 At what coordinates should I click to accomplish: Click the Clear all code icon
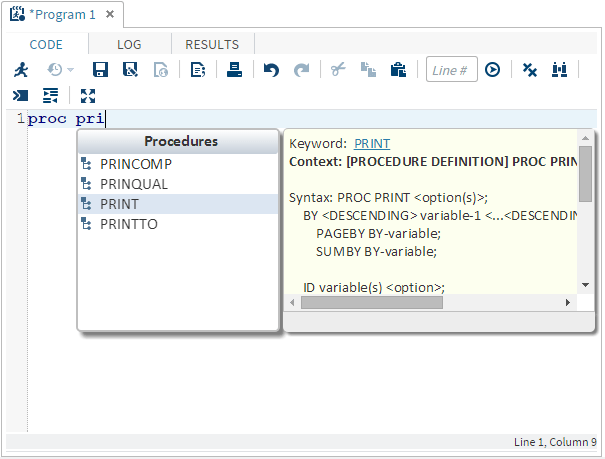click(x=530, y=70)
